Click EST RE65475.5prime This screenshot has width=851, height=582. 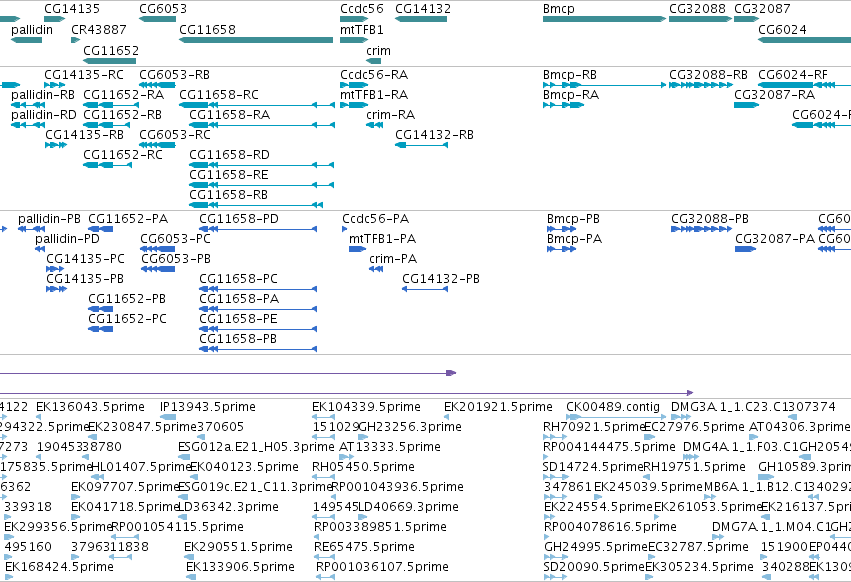point(325,556)
